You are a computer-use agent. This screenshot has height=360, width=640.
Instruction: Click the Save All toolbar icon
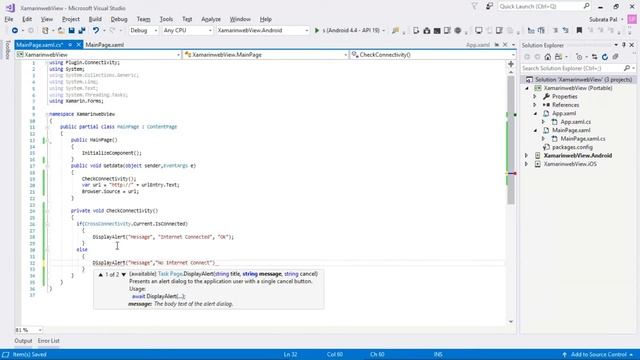tap(82, 31)
